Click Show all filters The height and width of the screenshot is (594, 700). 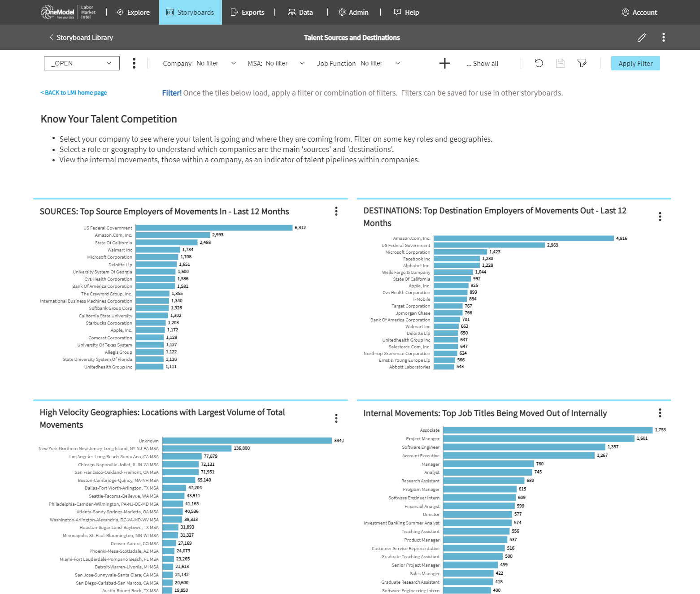coord(482,64)
